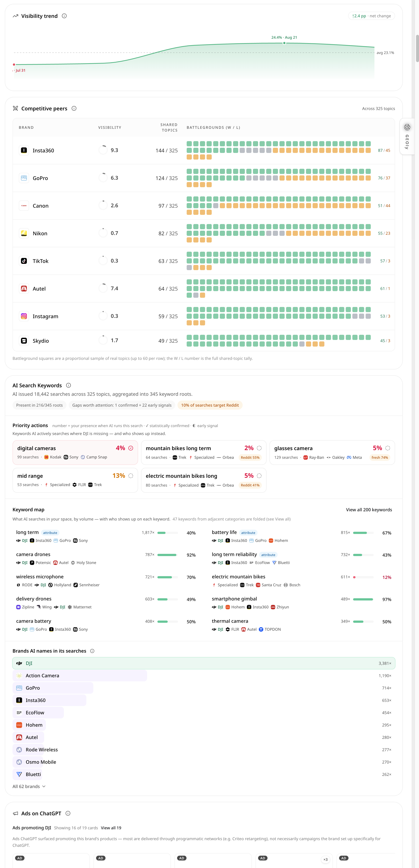This screenshot has height=868, width=419.
Task: Click early signal icon on mid range card
Action: 131,475
